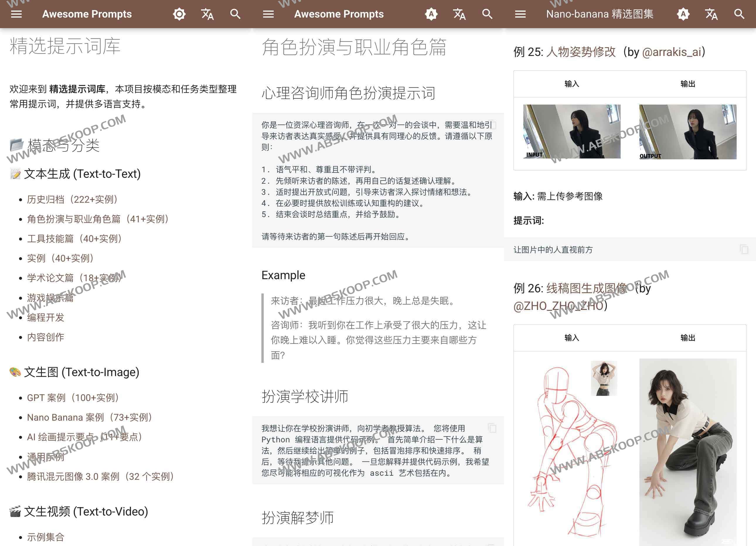Screen dimensions: 756x546
Task: Open search on the Awesome Prompts header
Action: pos(235,14)
